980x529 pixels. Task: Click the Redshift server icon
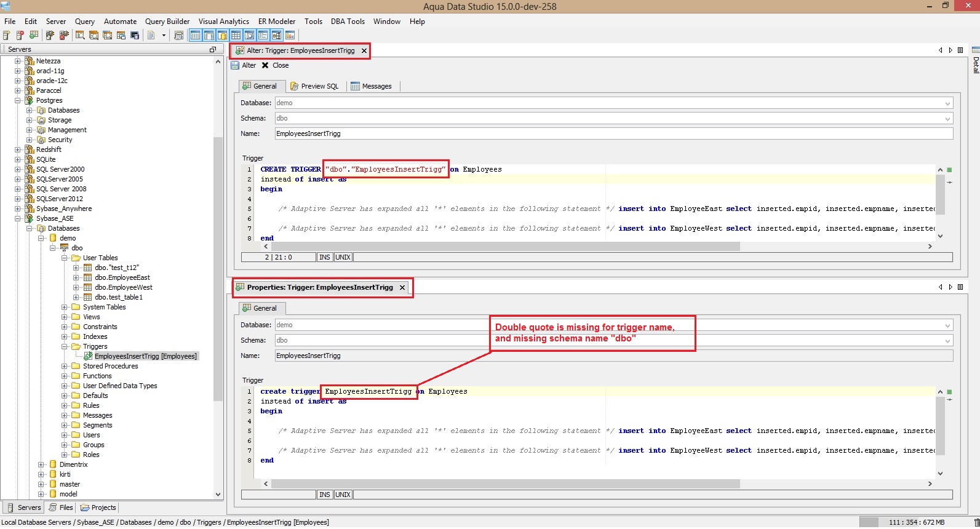coord(29,149)
